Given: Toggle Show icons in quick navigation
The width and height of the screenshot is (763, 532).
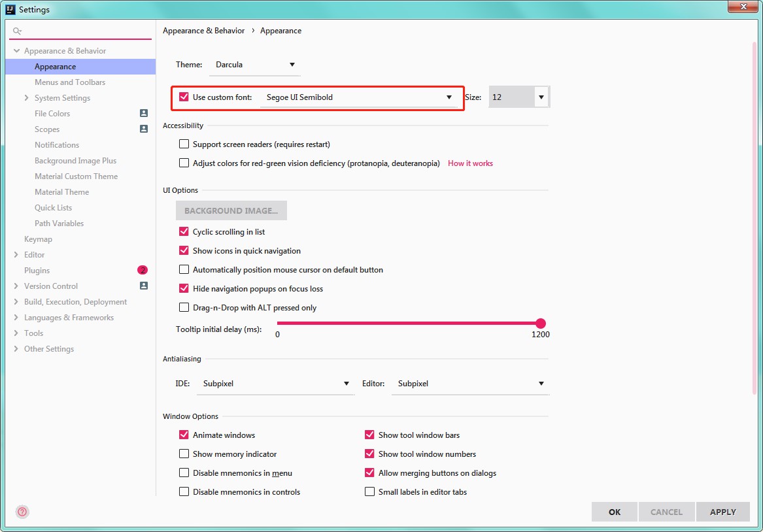Looking at the screenshot, I should click(x=184, y=250).
